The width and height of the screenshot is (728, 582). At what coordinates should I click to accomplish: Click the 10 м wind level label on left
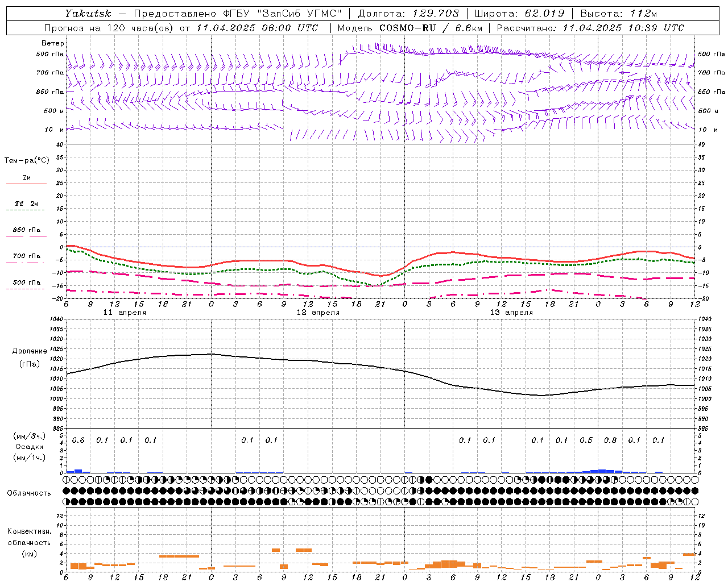pyautogui.click(x=55, y=130)
